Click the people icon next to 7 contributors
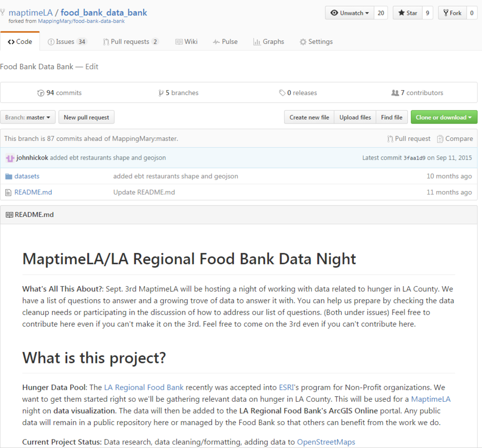Viewport: 482px width, 448px height. click(x=395, y=93)
